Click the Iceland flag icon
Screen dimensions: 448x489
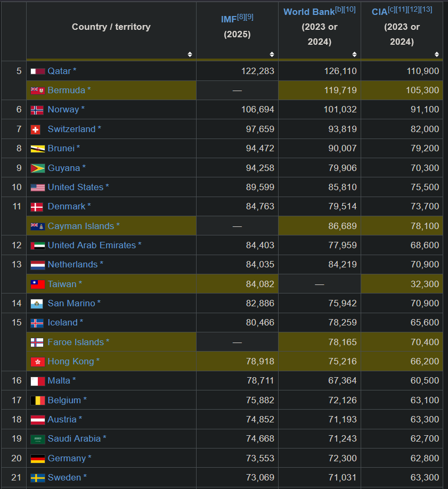pos(37,323)
